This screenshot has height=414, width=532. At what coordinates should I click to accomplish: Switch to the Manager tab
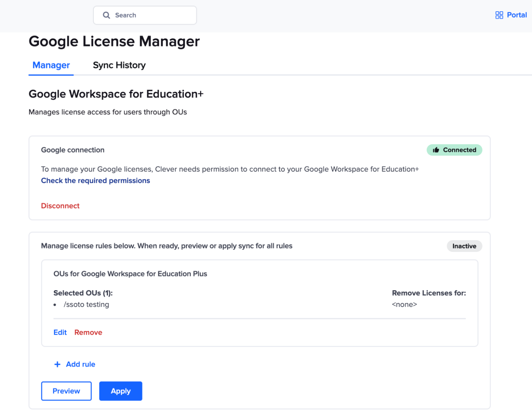pos(51,65)
